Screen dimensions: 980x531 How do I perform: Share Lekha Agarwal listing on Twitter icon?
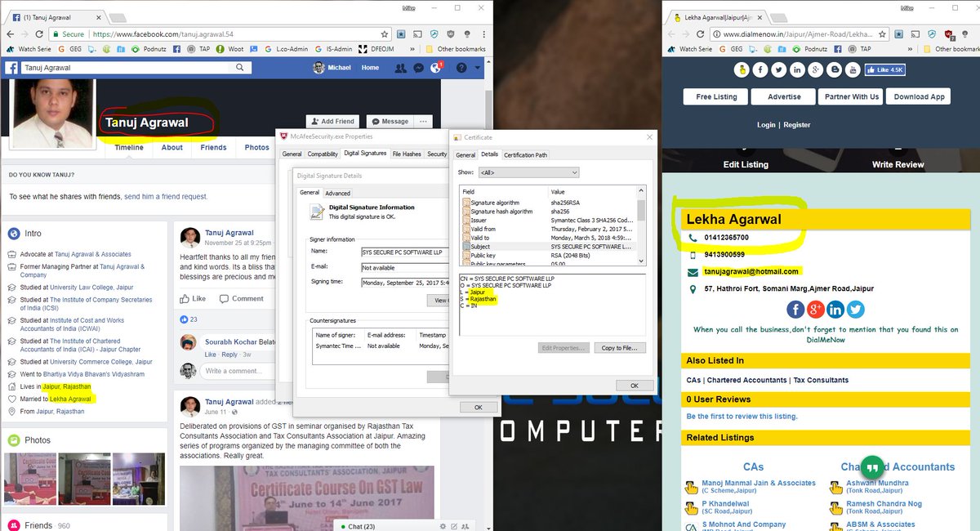855,310
